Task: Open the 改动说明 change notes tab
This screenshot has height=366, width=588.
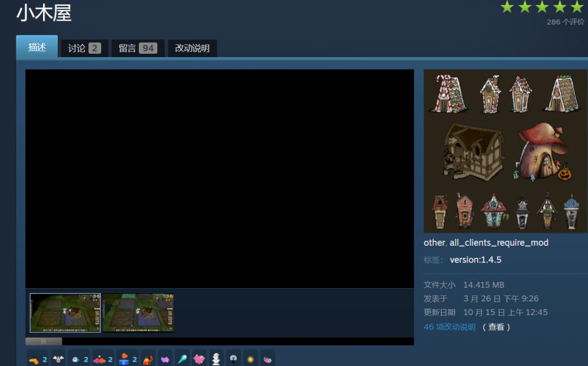Action: click(x=192, y=48)
